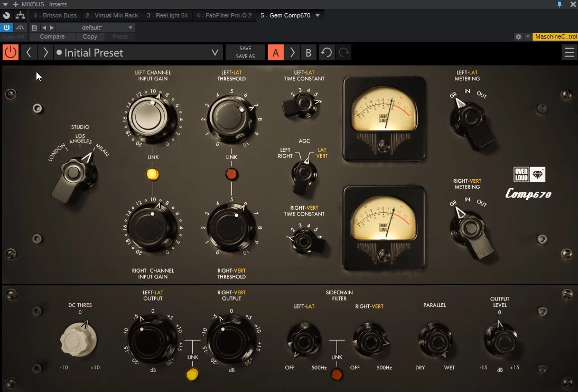Adjust the Right Channel Input Gain knob
The image size is (578, 392).
[152, 227]
